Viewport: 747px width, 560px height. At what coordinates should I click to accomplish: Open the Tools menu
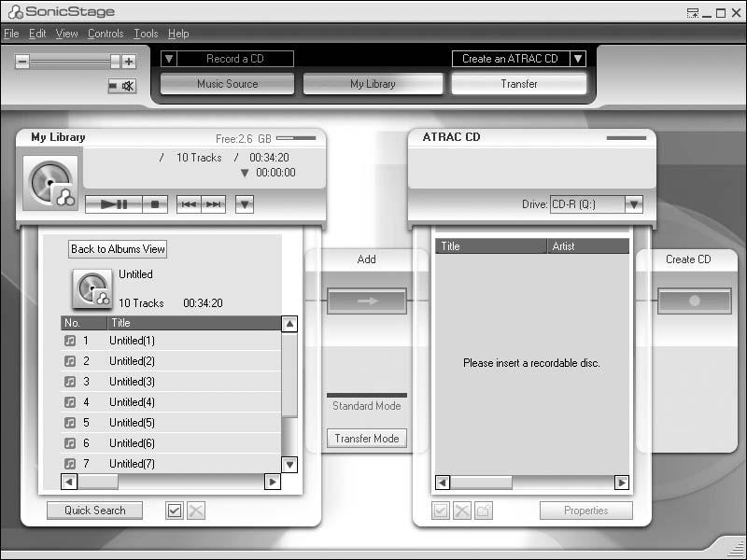[x=146, y=34]
